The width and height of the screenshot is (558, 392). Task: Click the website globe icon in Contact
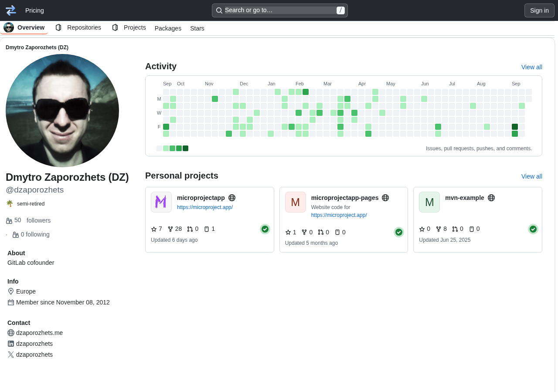click(11, 333)
